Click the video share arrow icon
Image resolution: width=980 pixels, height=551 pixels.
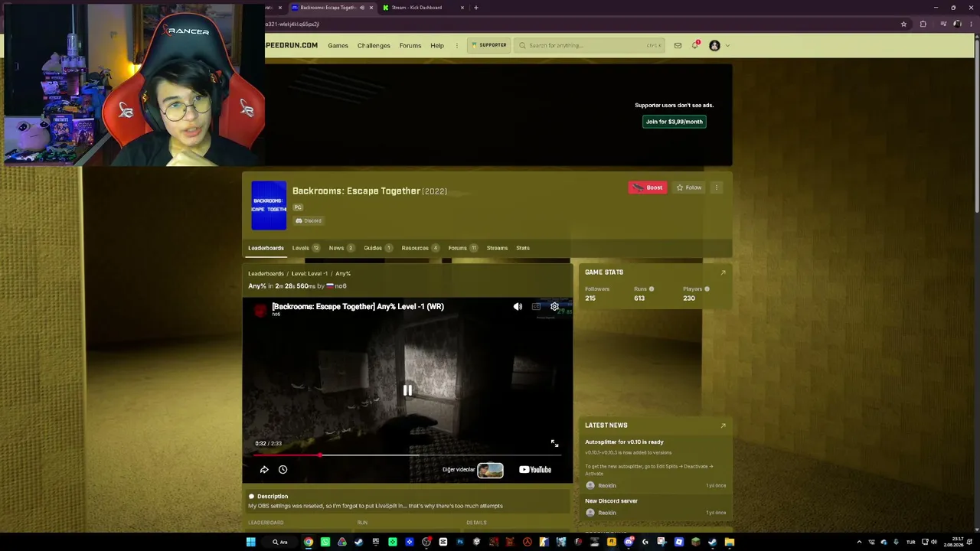[x=264, y=470]
